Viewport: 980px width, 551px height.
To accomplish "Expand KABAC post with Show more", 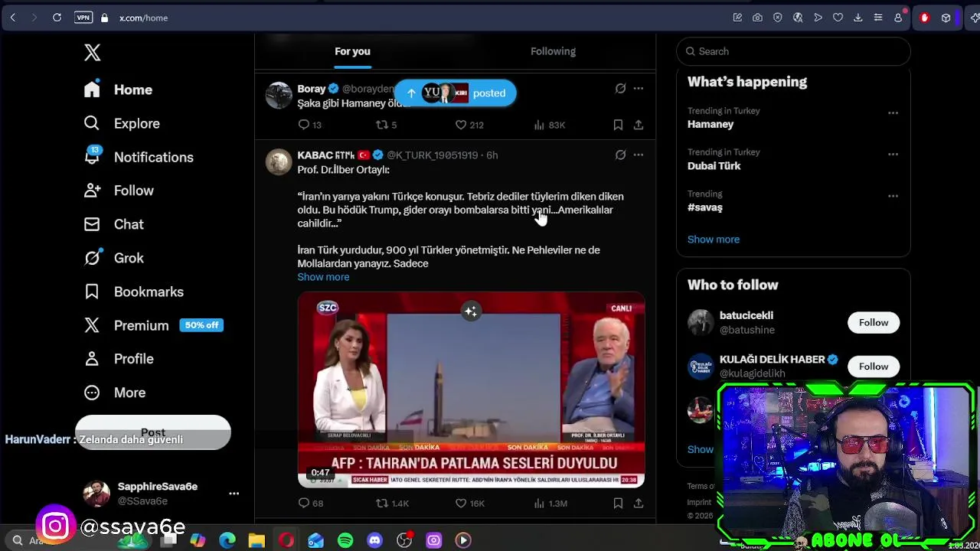I will coord(323,277).
